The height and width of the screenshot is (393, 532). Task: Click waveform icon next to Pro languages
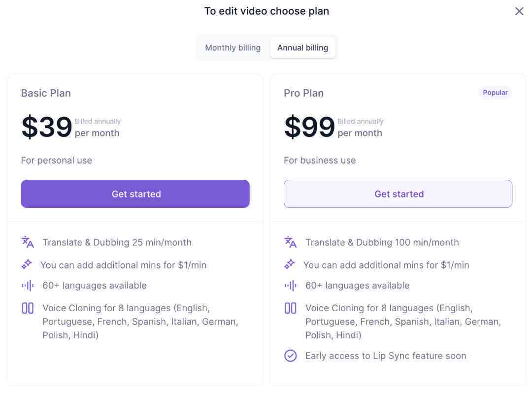[291, 286]
